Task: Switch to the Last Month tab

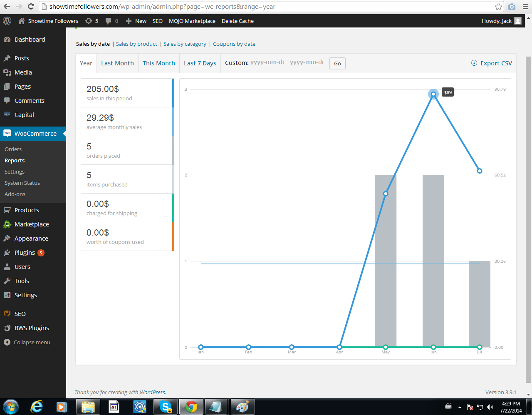Action: [117, 63]
